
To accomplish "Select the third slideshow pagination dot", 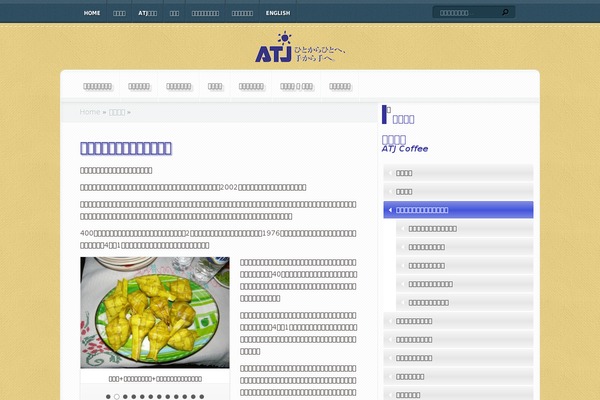I will 125,397.
